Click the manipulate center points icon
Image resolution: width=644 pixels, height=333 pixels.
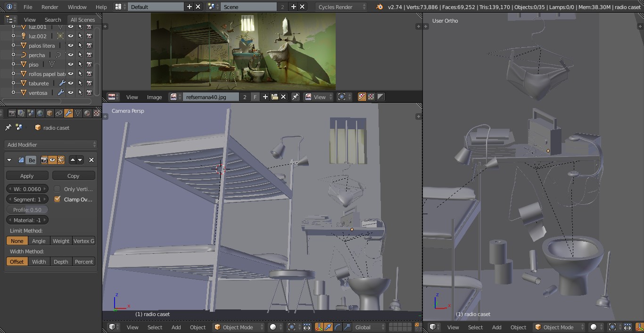[307, 327]
